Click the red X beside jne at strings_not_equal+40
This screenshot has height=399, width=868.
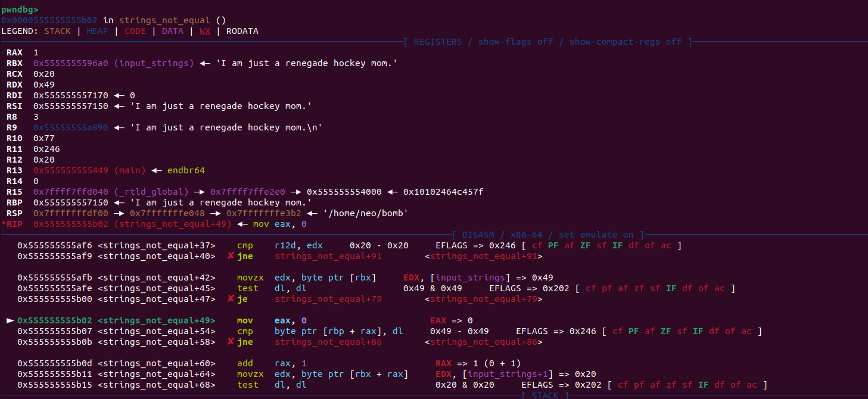coord(231,256)
